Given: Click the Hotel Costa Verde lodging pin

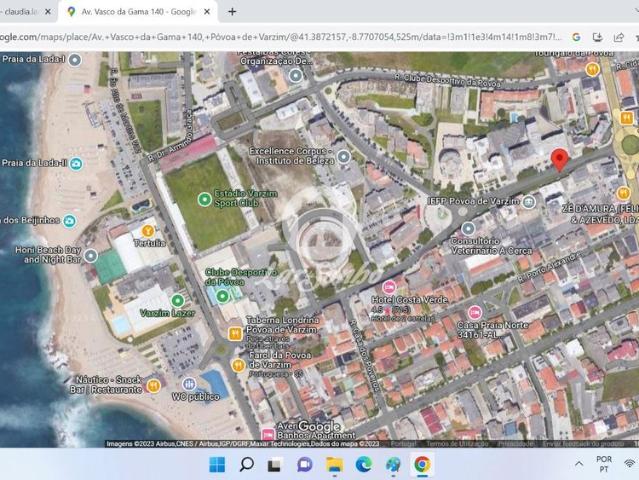Looking at the screenshot, I should point(389,287).
